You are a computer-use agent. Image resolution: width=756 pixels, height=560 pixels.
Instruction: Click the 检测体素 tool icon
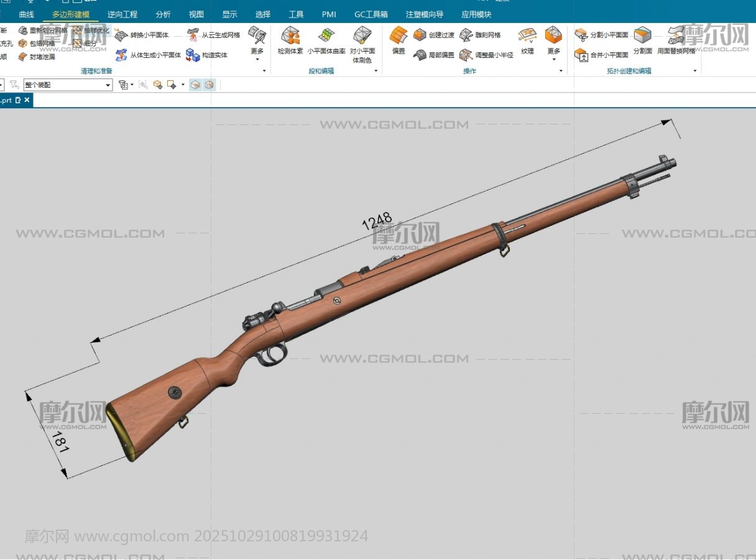pos(290,36)
